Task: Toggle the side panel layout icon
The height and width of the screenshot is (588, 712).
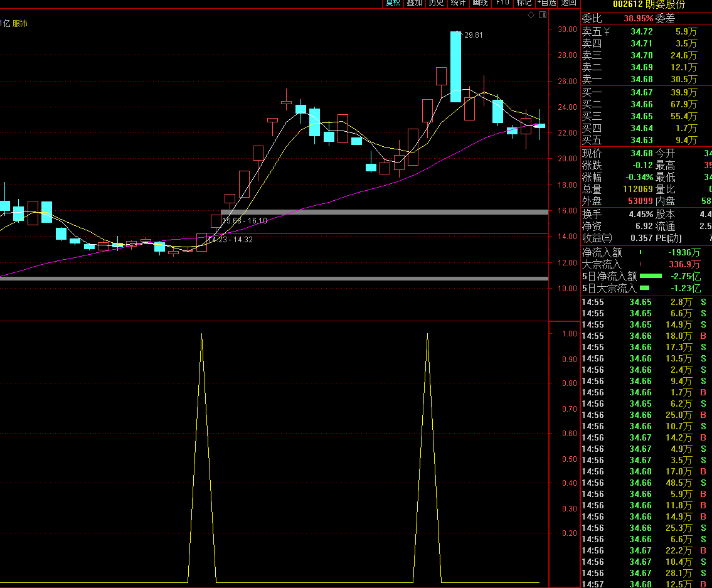Action: coord(543,15)
